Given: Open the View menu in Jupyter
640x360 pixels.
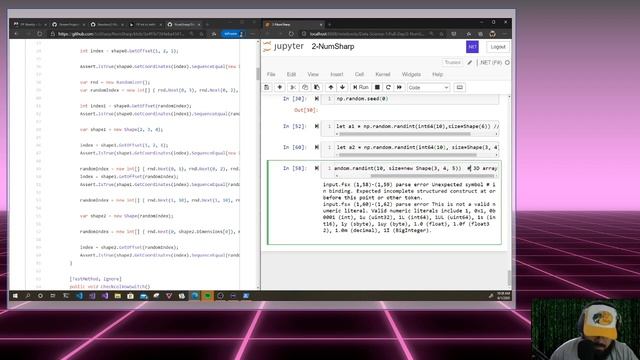Looking at the screenshot, I should pyautogui.click(x=313, y=74).
